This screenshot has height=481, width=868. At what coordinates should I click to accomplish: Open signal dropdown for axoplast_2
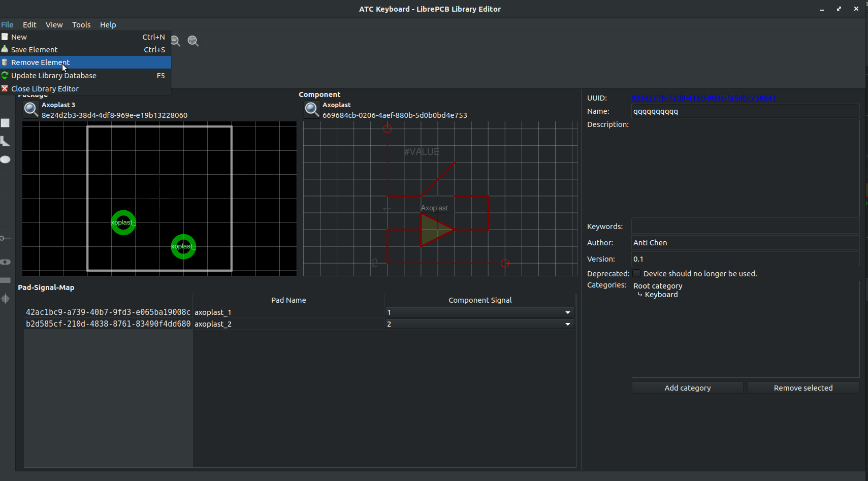479,324
